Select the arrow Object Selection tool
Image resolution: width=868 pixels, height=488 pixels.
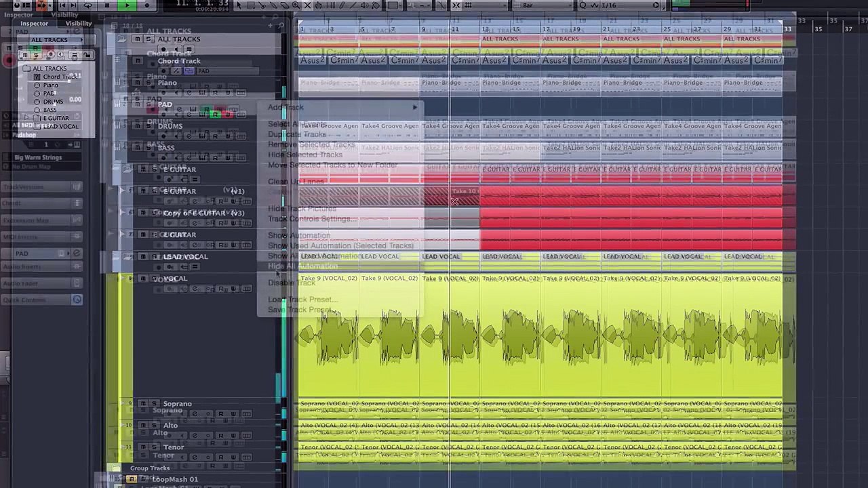click(239, 5)
